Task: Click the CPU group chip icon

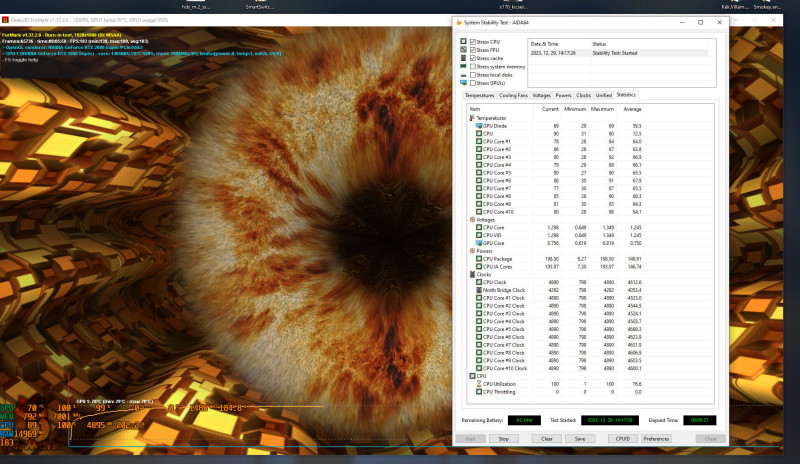Action: coord(472,376)
